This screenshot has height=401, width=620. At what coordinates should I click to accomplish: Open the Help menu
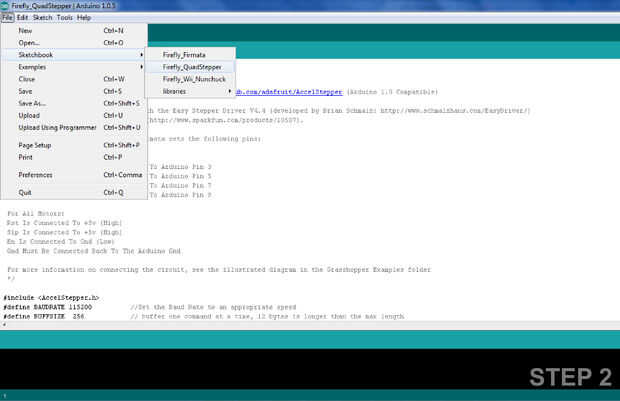(x=84, y=17)
